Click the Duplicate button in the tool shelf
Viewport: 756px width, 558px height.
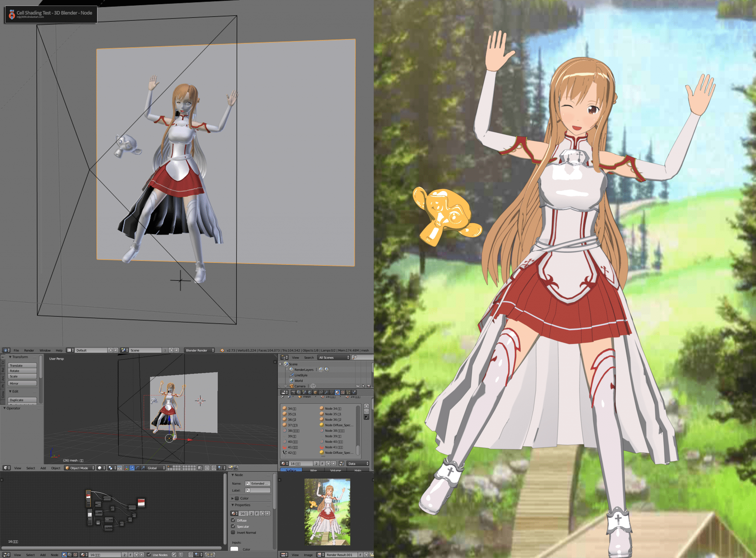(x=22, y=400)
